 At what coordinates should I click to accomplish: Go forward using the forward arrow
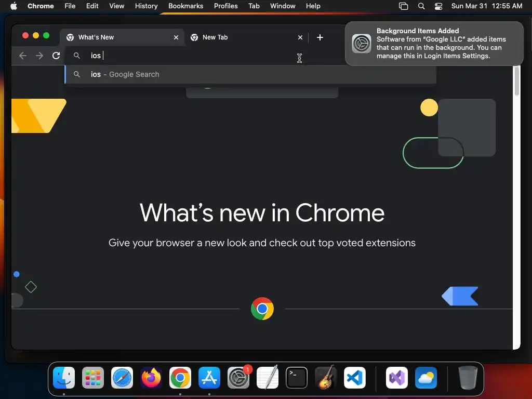[39, 56]
